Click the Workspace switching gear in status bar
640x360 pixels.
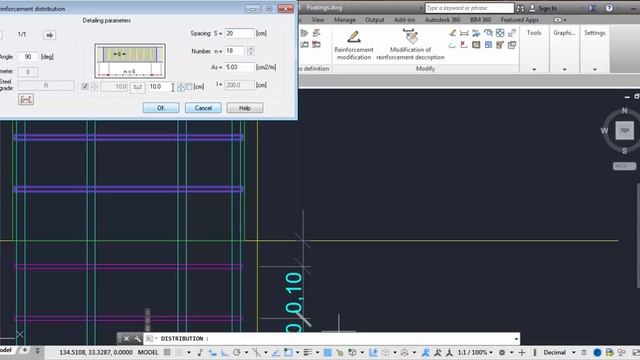[502, 352]
